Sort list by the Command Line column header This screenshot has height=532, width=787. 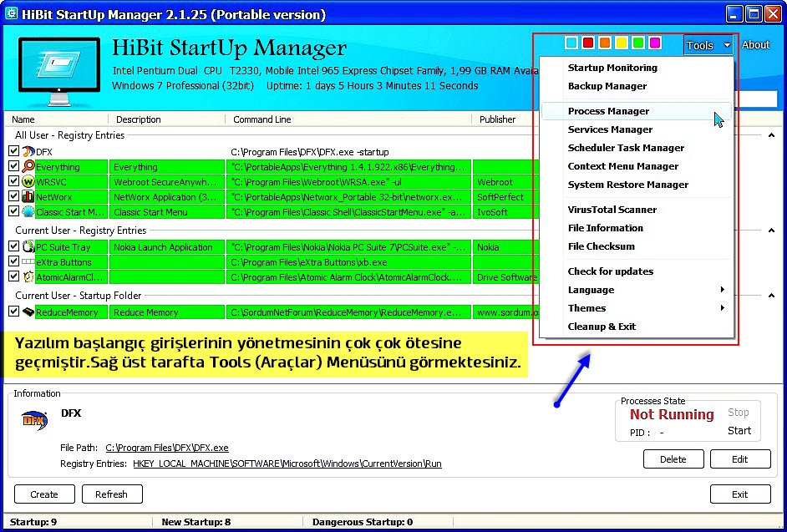click(348, 119)
